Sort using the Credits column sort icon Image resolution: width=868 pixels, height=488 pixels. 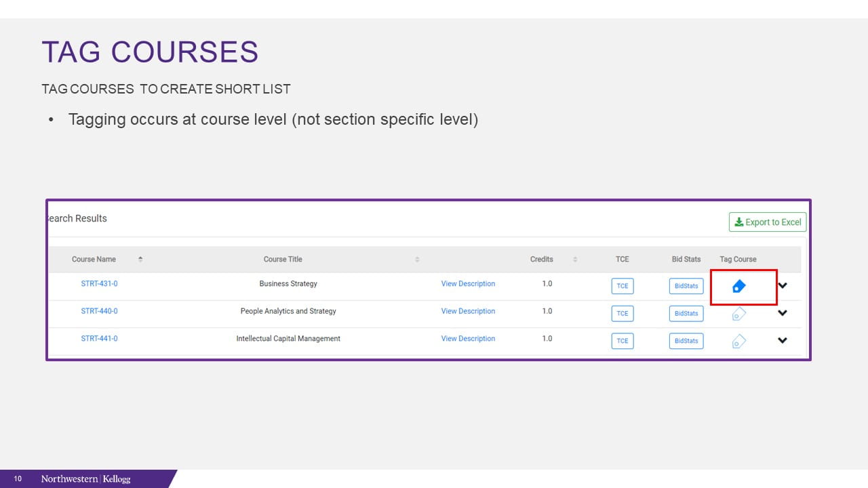click(x=575, y=260)
